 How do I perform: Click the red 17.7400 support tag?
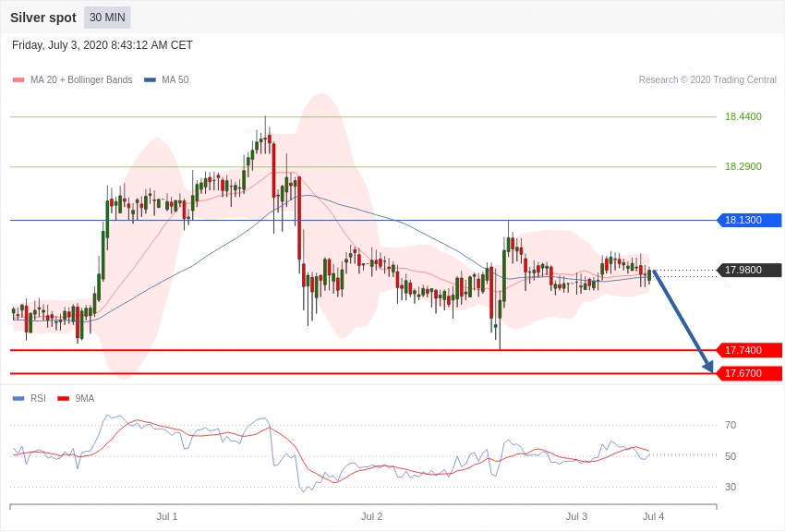(746, 351)
